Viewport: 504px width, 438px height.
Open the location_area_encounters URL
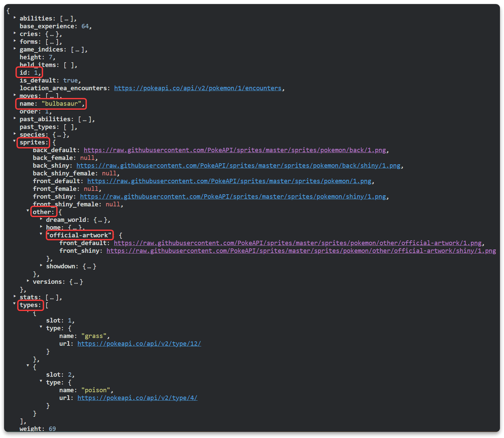(x=198, y=88)
